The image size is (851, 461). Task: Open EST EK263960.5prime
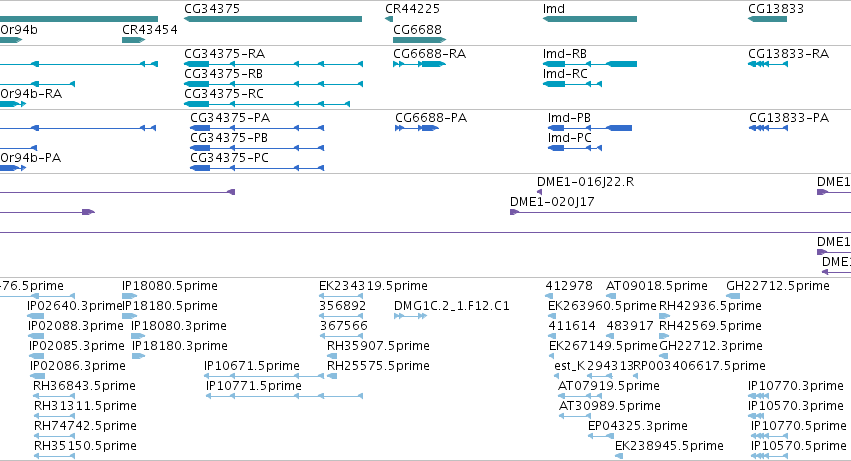point(602,306)
